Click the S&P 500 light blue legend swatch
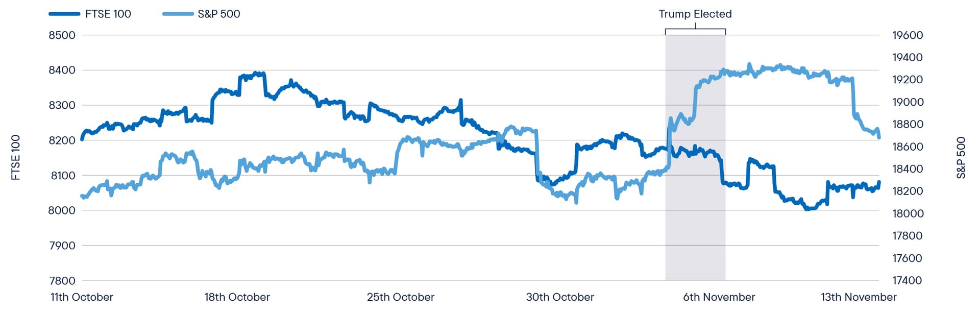This screenshot has height=313, width=980. (178, 14)
